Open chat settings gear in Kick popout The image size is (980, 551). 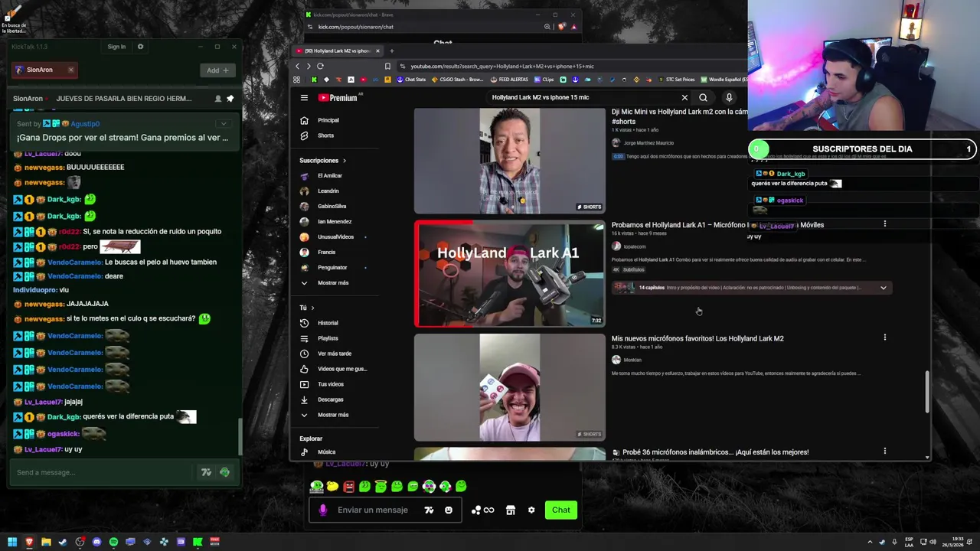point(531,510)
